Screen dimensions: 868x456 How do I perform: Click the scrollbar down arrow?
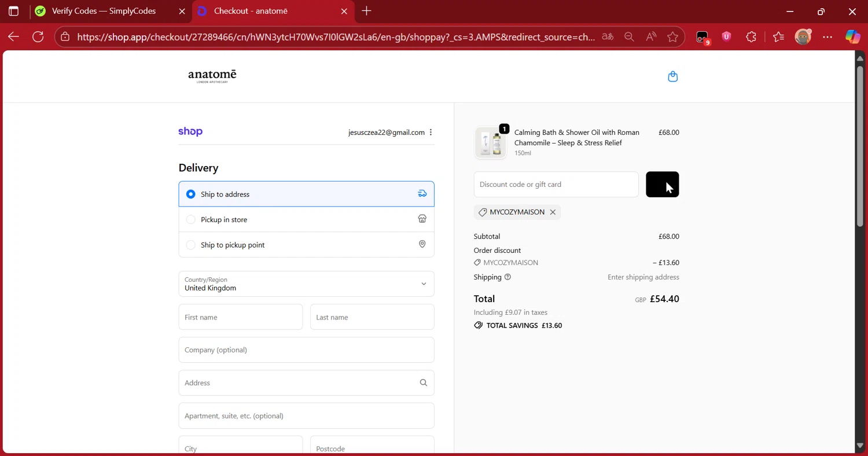859,446
